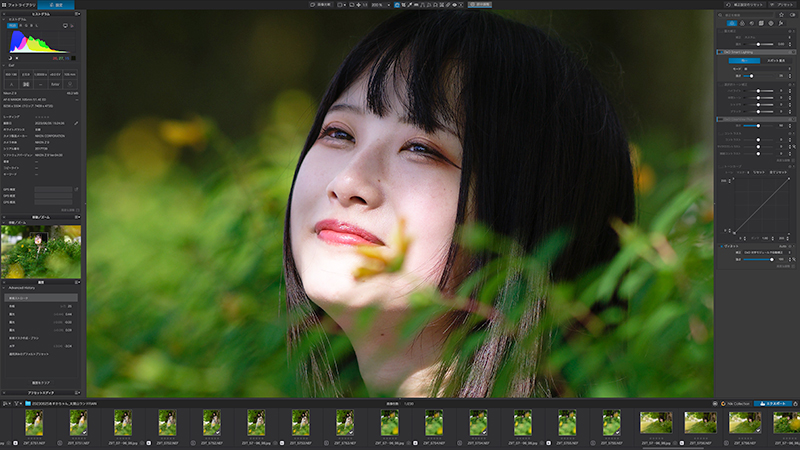800x450 pixels.
Task: Show the Geometry corrections palette filter
Action: point(761,23)
